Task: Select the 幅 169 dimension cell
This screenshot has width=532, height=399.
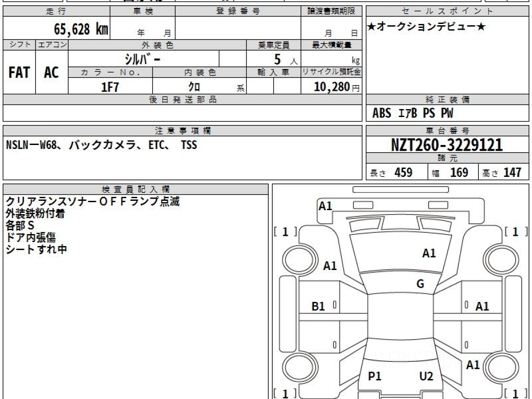Action: [x=453, y=172]
